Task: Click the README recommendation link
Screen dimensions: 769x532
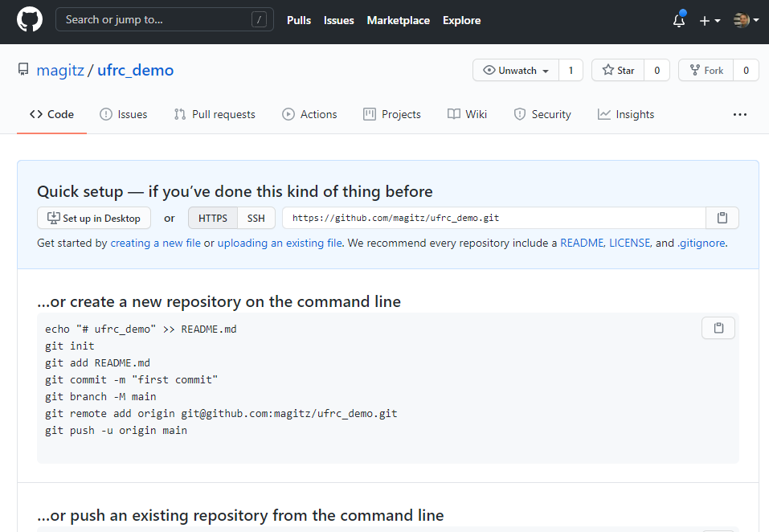Action: point(582,243)
